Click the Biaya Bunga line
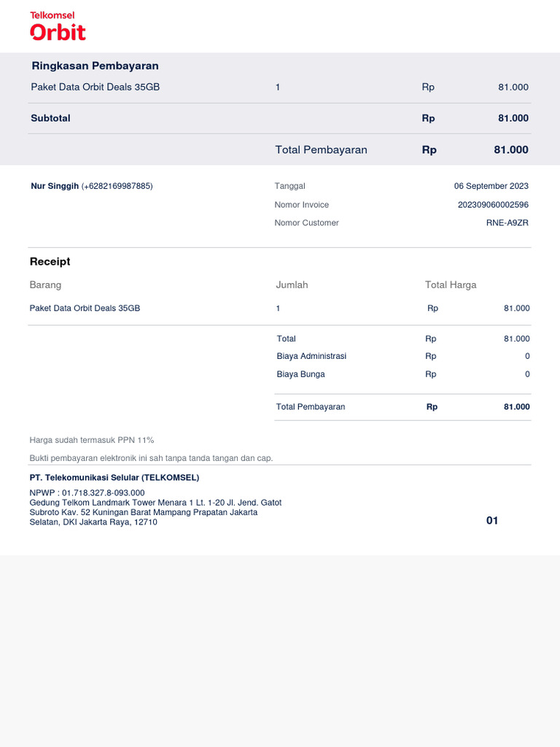The width and height of the screenshot is (560, 747). [x=402, y=374]
